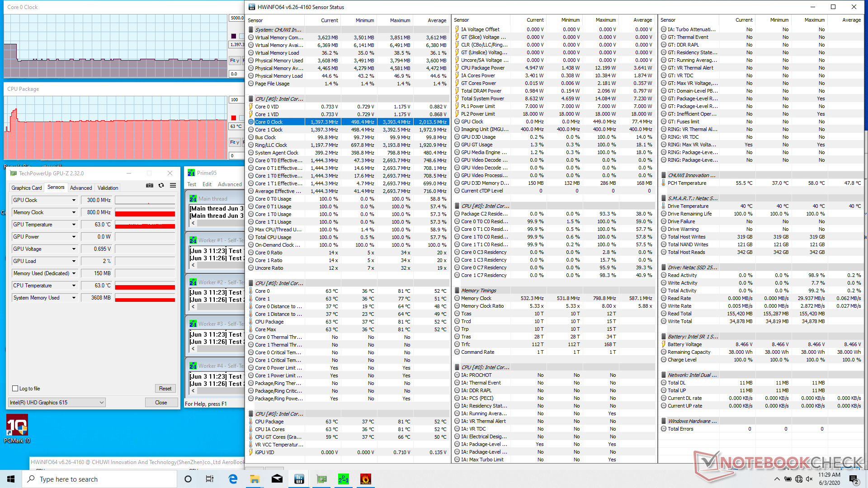Click Type here to search box
868x488 pixels.
point(99,479)
